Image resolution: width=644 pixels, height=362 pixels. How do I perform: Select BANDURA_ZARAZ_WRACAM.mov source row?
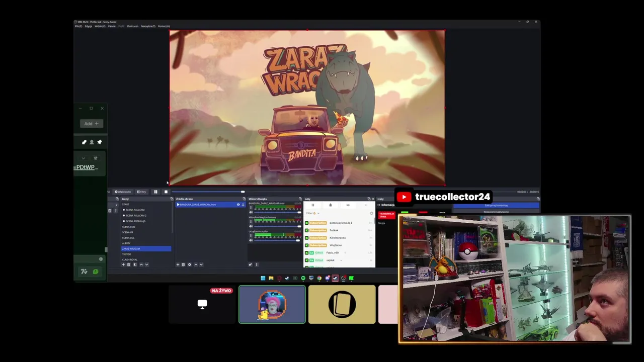210,205
